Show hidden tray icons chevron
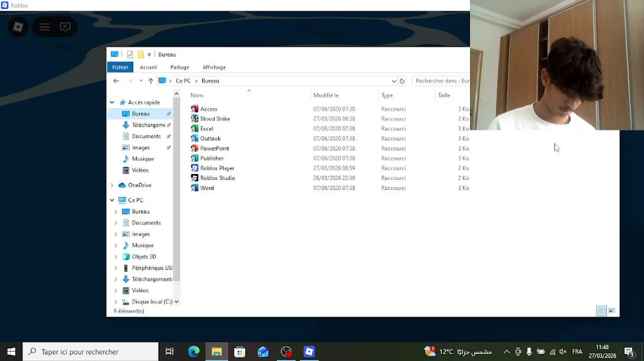 [x=507, y=351]
